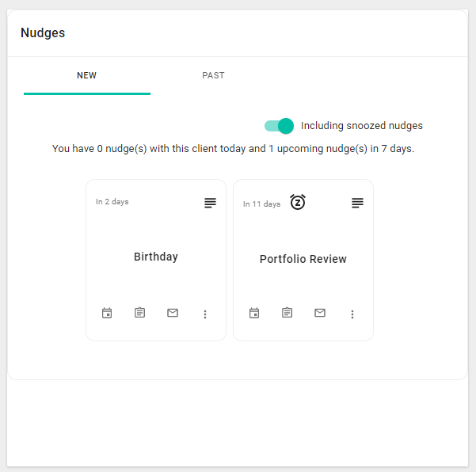Click calendar icon on Portfolio Review nudge
Screen dimensions: 476x472
pos(254,313)
